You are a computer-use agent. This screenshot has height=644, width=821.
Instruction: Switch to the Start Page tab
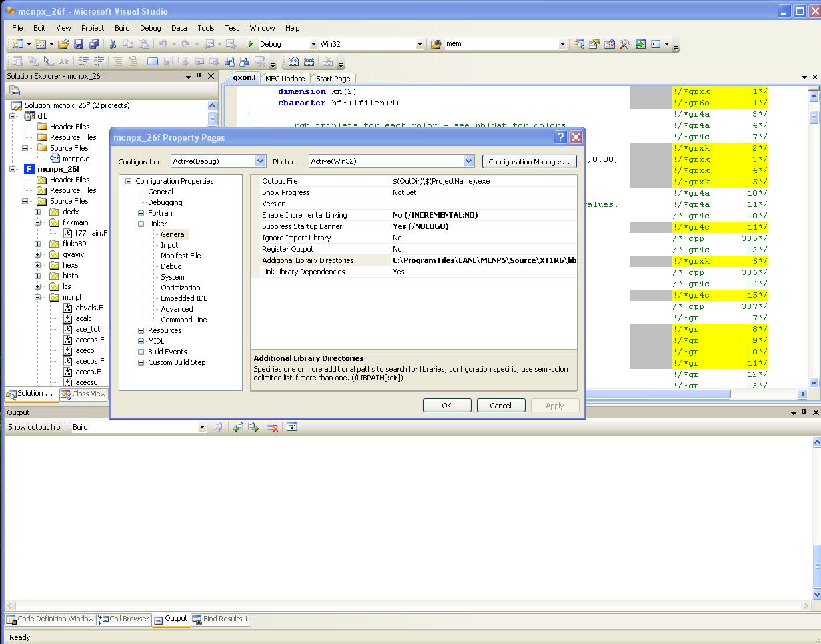(x=333, y=78)
